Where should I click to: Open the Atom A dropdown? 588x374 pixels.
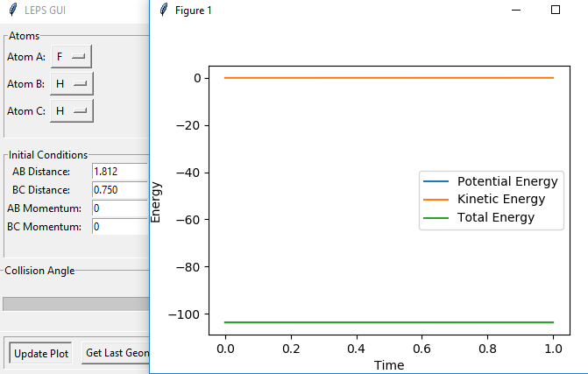pyautogui.click(x=71, y=56)
